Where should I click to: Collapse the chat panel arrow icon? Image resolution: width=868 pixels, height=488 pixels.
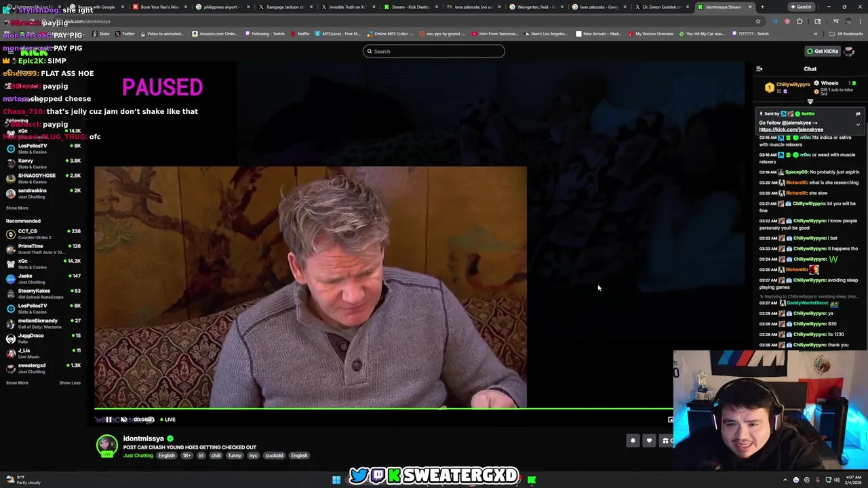pos(759,68)
